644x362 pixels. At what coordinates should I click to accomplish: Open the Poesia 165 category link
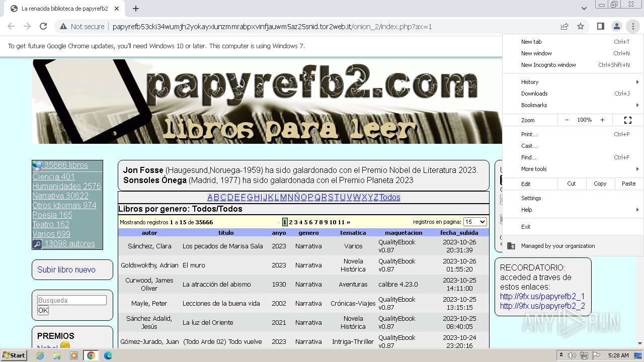(x=52, y=215)
